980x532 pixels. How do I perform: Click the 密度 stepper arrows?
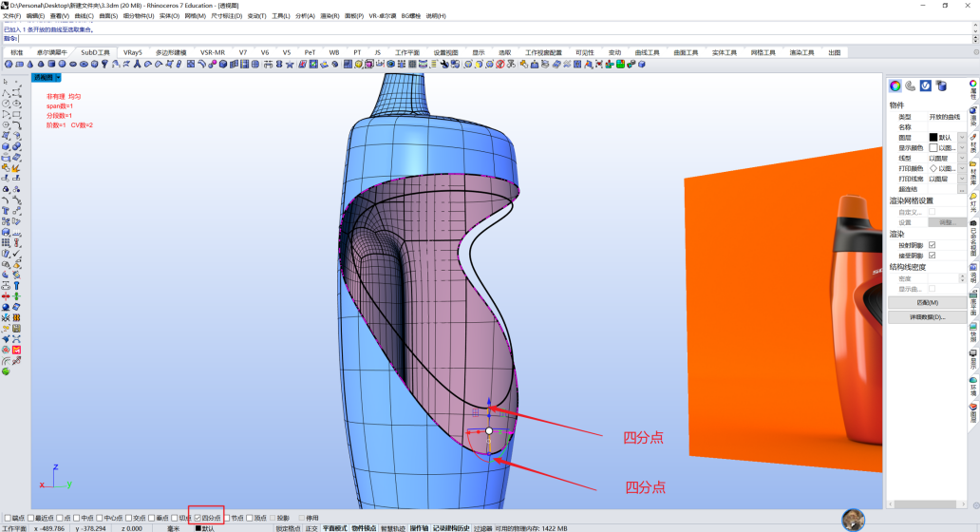pos(962,278)
